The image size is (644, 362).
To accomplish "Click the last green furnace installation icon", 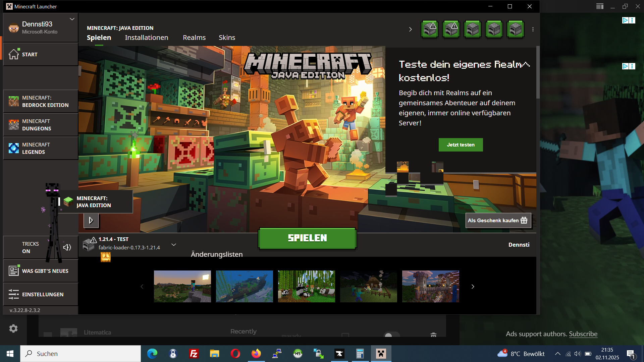I will pyautogui.click(x=516, y=29).
